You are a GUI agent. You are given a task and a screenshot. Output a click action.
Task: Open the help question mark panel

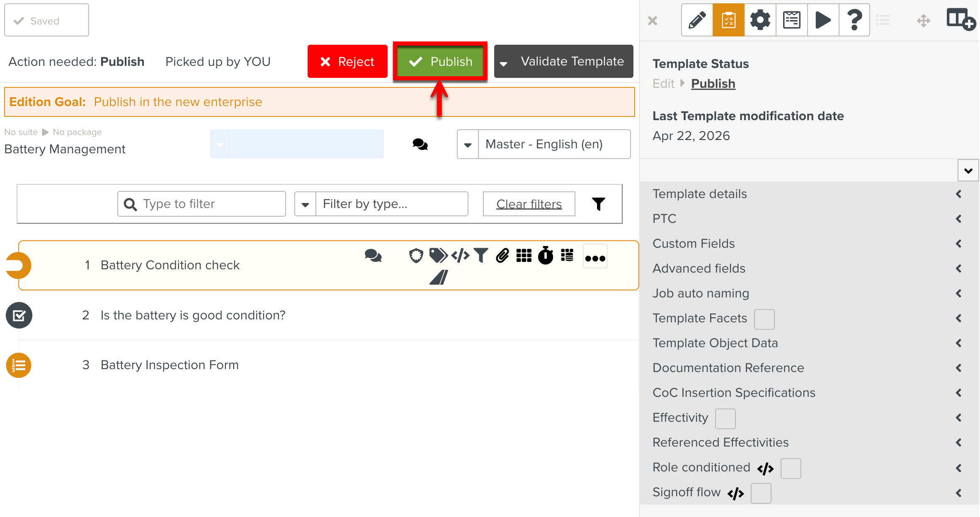(x=854, y=19)
